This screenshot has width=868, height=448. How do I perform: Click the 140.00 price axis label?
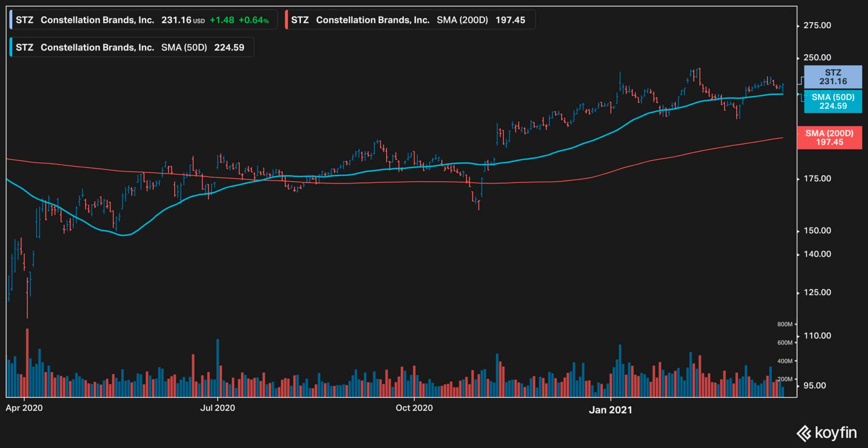(x=817, y=254)
